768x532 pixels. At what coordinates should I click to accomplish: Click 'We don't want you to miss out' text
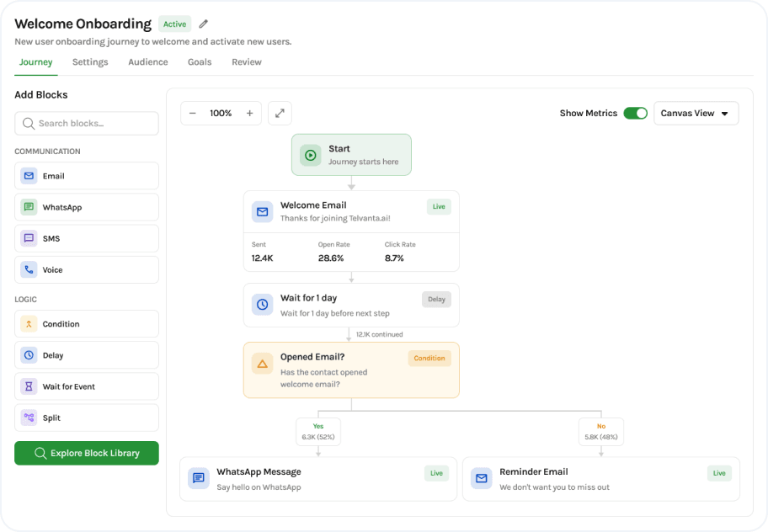click(554, 487)
